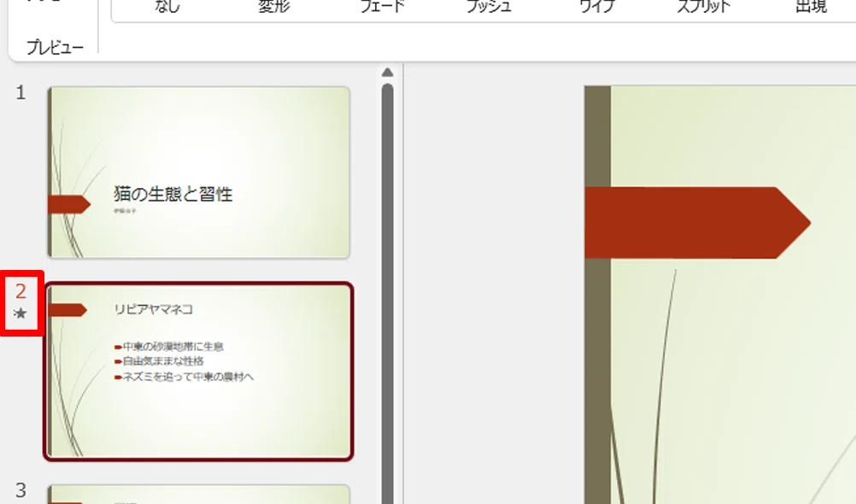Apply the プッシュ transition
856x504 pixels.
(x=490, y=7)
